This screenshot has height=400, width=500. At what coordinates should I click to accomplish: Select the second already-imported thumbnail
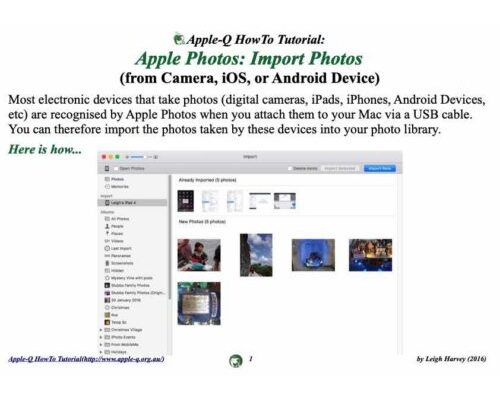pyautogui.click(x=210, y=201)
